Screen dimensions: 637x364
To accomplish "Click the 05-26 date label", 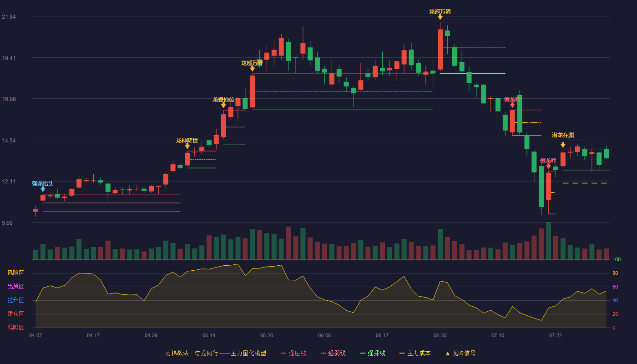I will click(267, 335).
